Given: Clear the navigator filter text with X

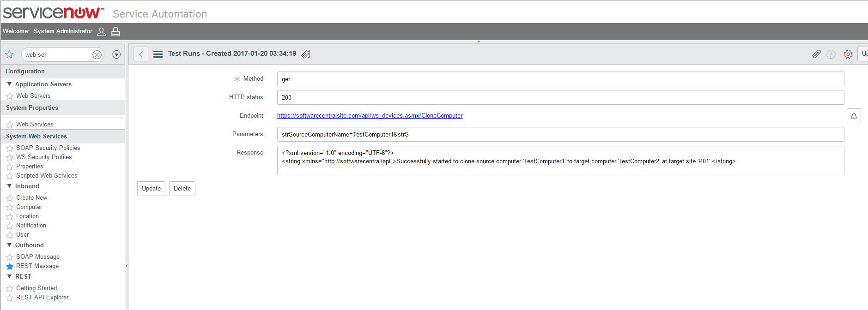Looking at the screenshot, I should 97,54.
